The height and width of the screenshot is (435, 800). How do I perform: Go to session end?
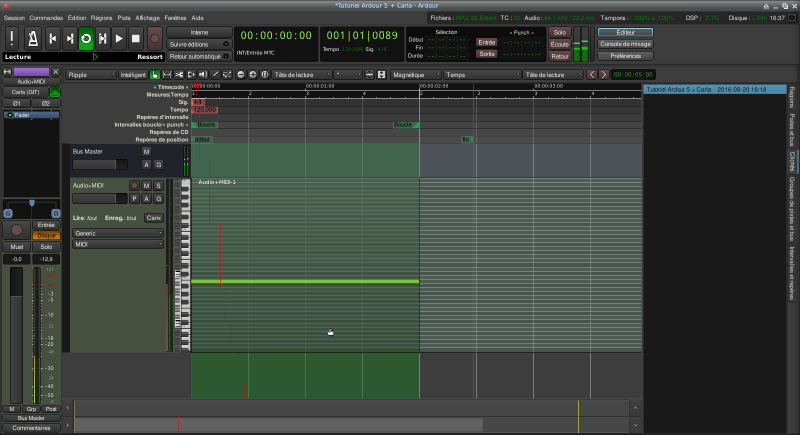coord(69,39)
